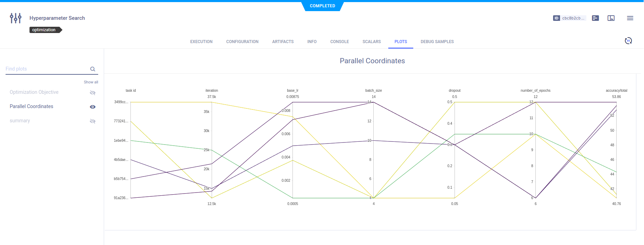Go to the DEBUG SAMPLES tab

[437, 42]
